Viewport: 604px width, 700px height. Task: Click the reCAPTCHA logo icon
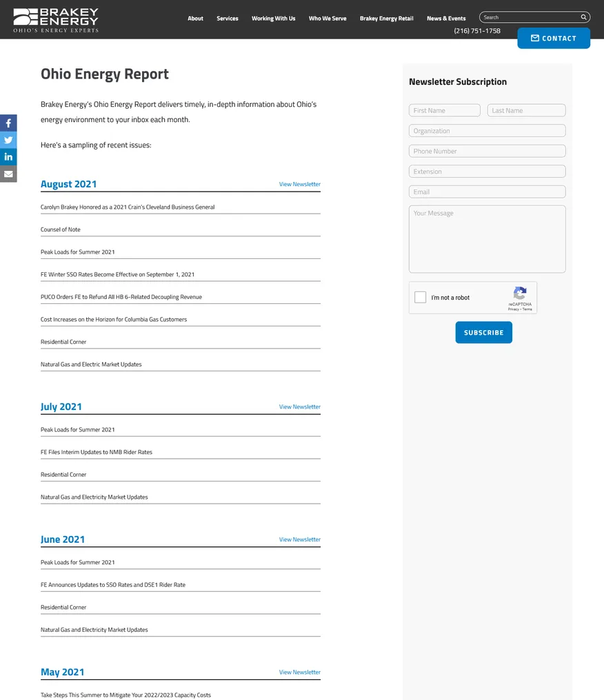click(520, 293)
